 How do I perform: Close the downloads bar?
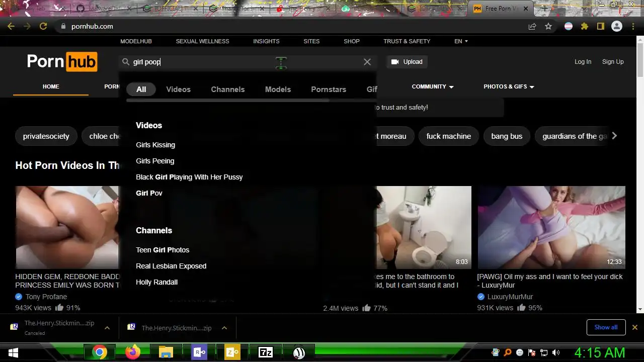click(634, 327)
